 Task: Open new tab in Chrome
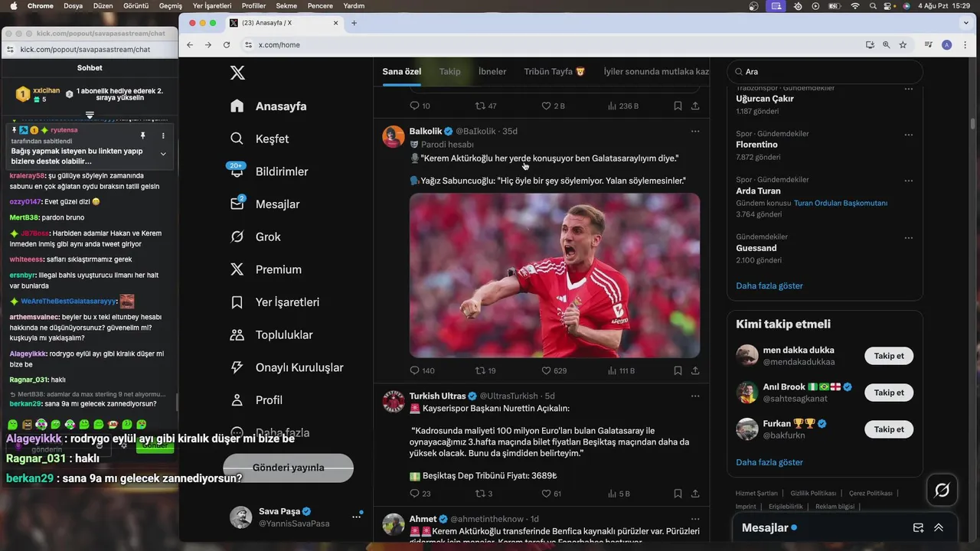click(354, 23)
